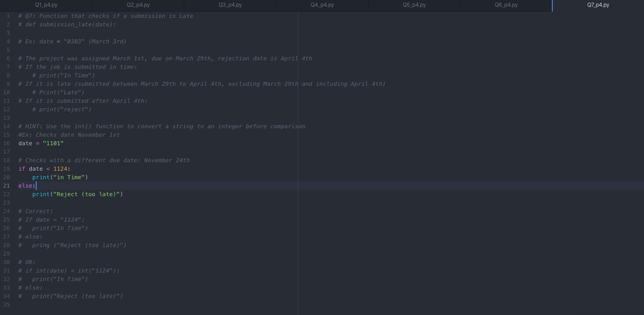Click the comment '# if int(date) < int("1124"):'
The width and height of the screenshot is (644, 315).
point(69,271)
